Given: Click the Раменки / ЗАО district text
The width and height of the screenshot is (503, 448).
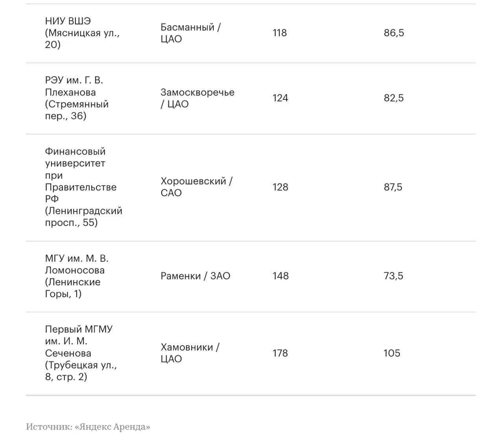Looking at the screenshot, I should point(195,276).
